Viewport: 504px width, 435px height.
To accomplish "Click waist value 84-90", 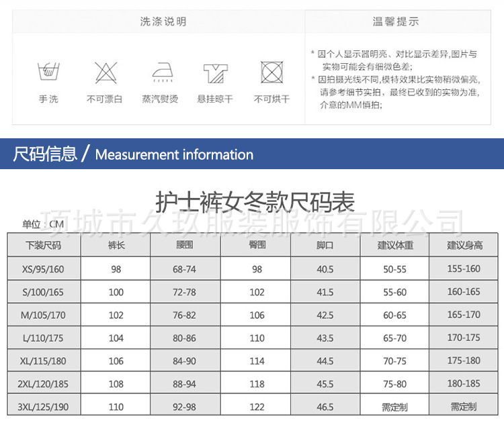I will pos(184,361).
